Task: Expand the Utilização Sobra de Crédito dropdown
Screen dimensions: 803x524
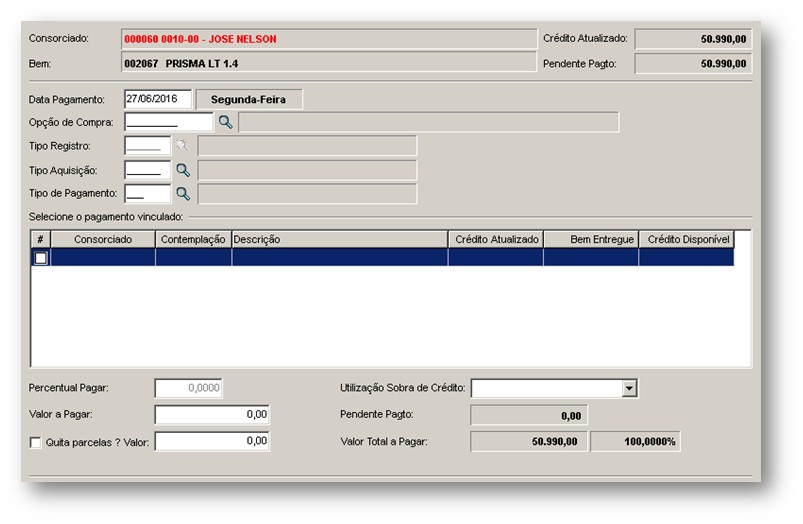Action: point(629,388)
